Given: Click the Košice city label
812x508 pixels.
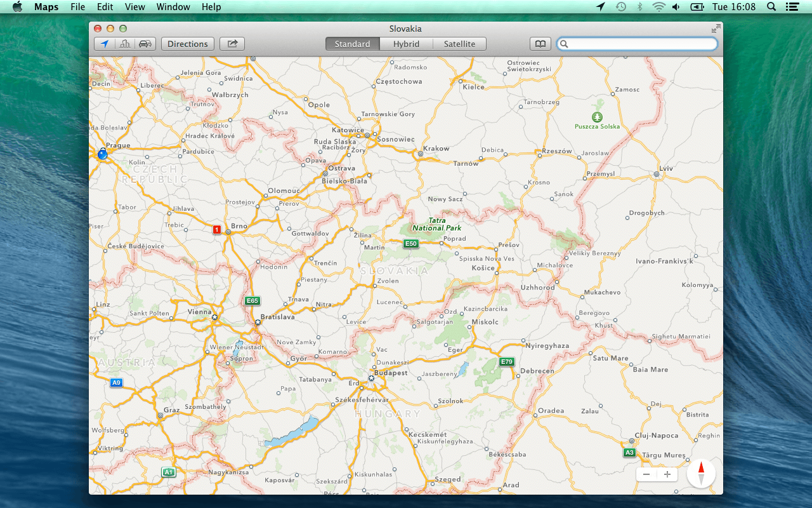Looking at the screenshot, I should [483, 268].
